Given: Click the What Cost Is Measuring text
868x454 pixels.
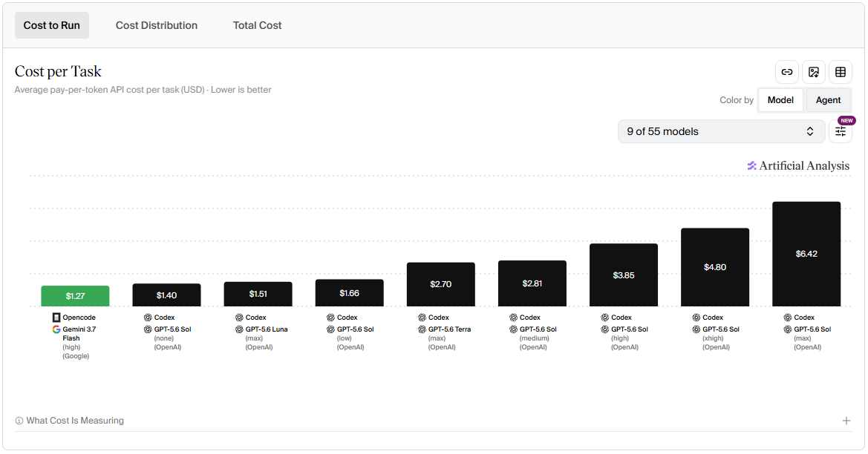Looking at the screenshot, I should click(75, 421).
